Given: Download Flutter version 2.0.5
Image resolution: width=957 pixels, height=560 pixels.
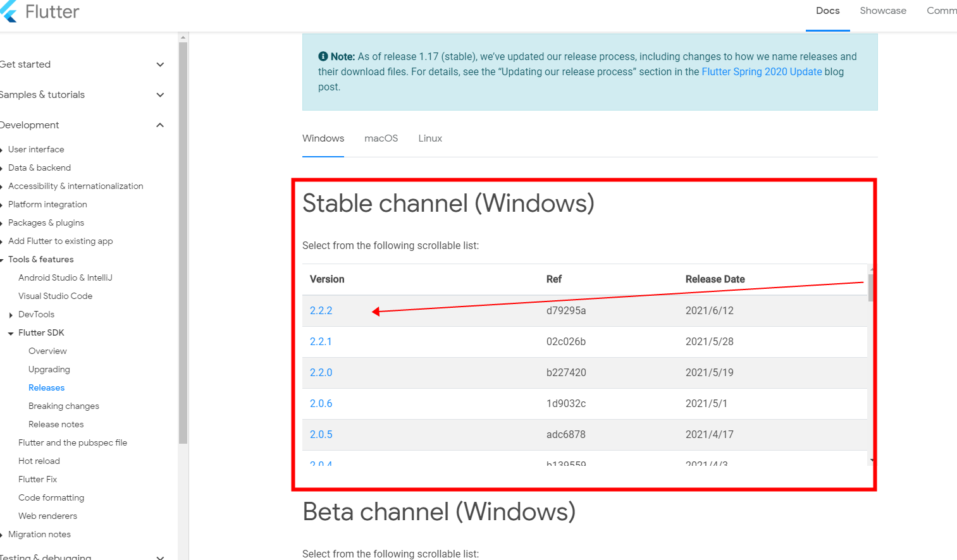Looking at the screenshot, I should pos(321,435).
